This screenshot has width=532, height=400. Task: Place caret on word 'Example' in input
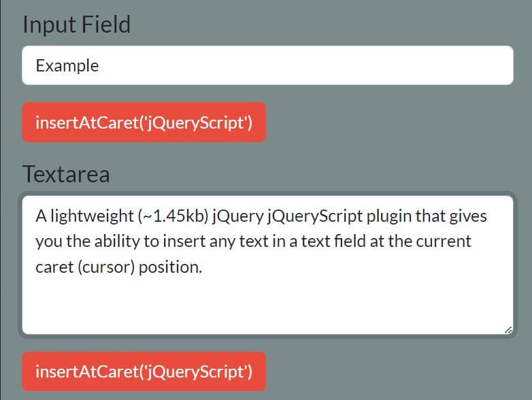[x=67, y=66]
